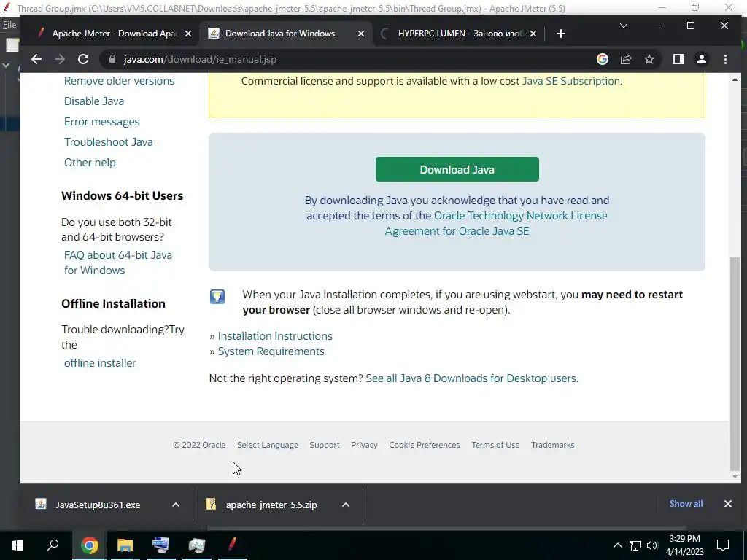Viewport: 747px width, 560px height.
Task: Go back with the browser back arrow
Action: click(x=36, y=59)
